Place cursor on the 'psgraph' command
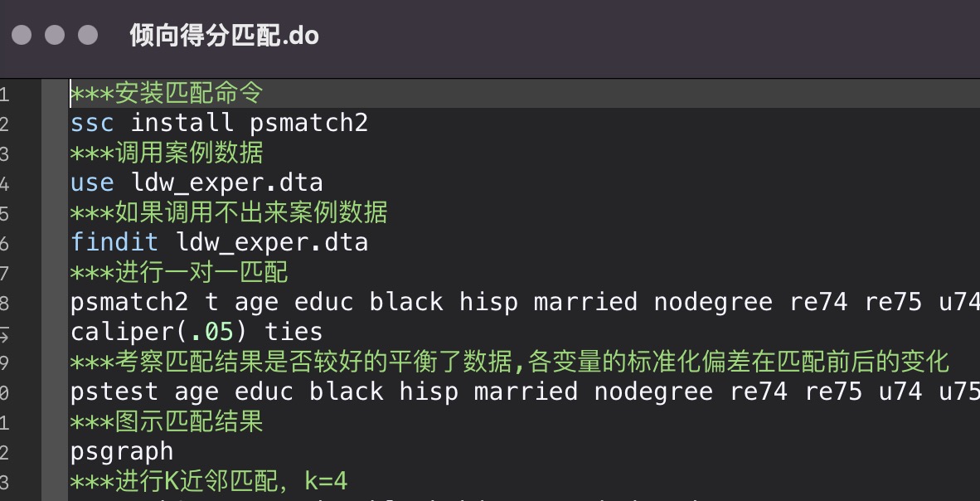The width and height of the screenshot is (980, 501). [122, 451]
